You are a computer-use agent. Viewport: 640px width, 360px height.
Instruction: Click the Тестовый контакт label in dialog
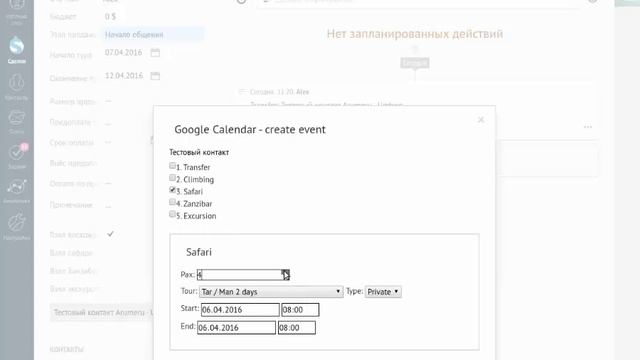199,152
